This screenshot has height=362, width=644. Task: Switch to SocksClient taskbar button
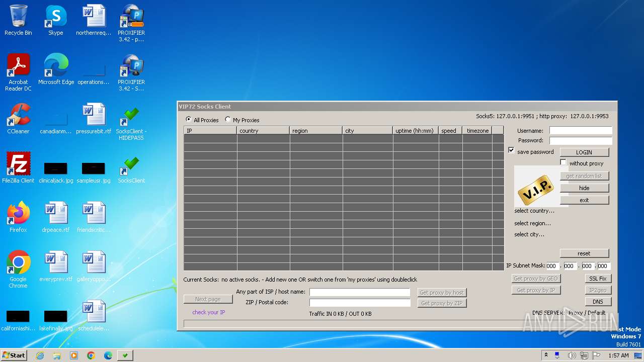click(x=125, y=355)
